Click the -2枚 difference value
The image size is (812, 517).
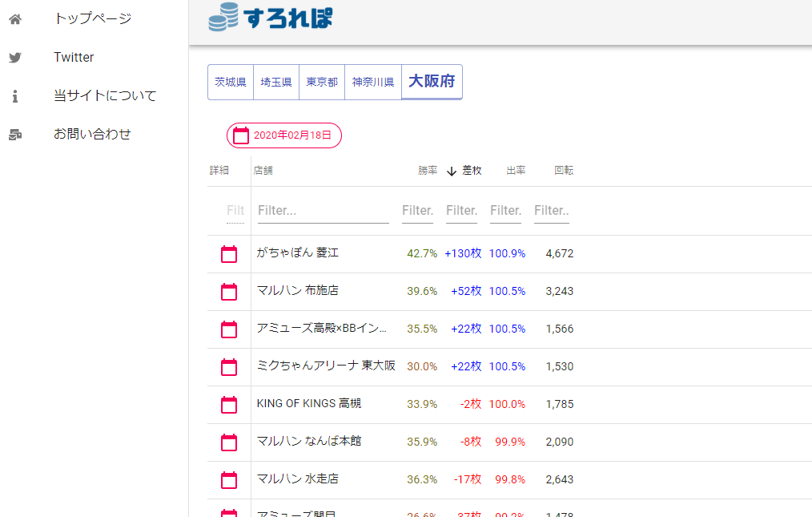pos(471,405)
